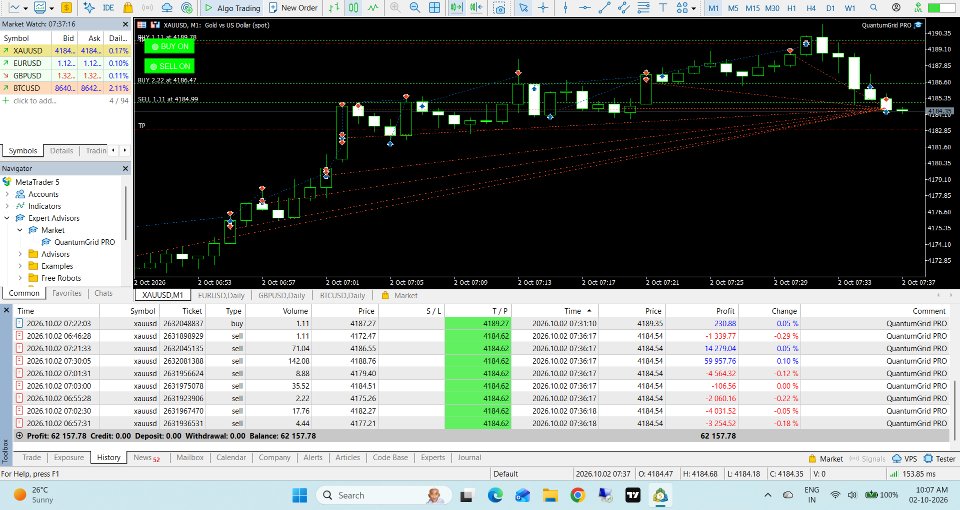Click Windows Start button on taskbar

tap(299, 495)
